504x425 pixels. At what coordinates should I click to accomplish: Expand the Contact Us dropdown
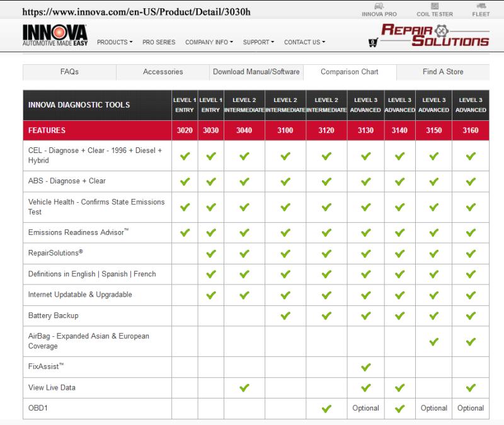click(x=304, y=42)
